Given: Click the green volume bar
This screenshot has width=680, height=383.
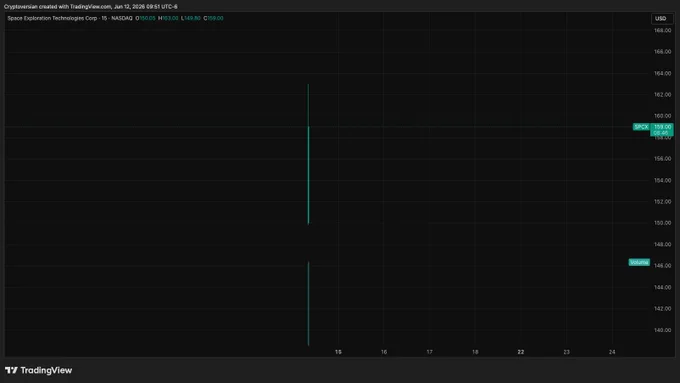Looking at the screenshot, I should coord(308,304).
